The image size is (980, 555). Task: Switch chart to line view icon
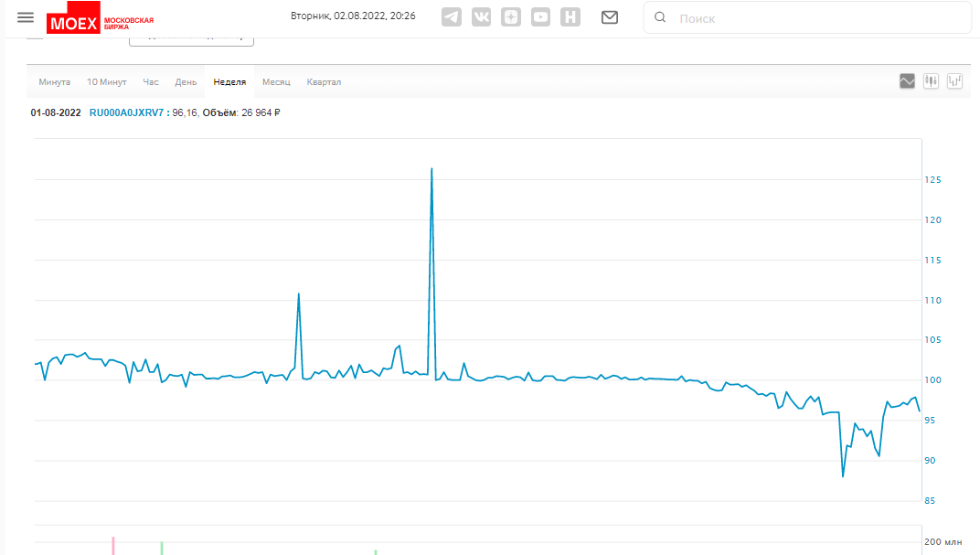907,81
